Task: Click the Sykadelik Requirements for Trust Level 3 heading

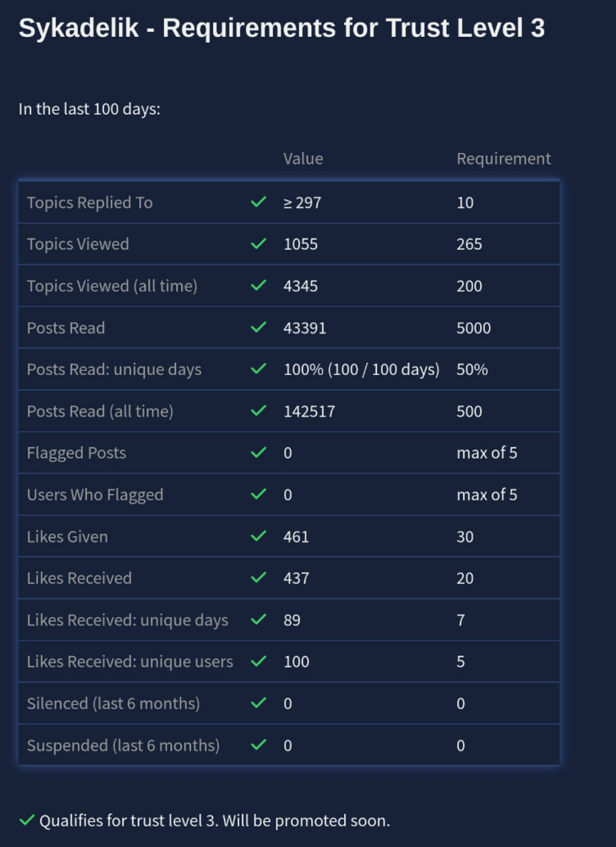Action: [x=282, y=29]
